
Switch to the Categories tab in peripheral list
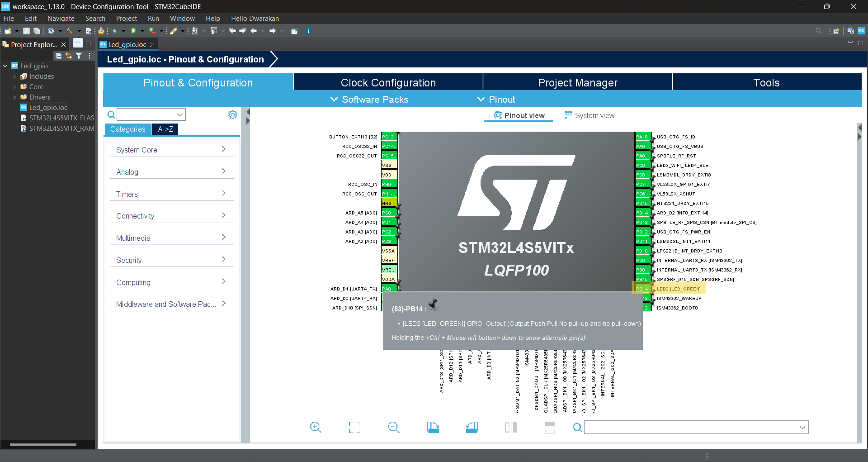(127, 129)
